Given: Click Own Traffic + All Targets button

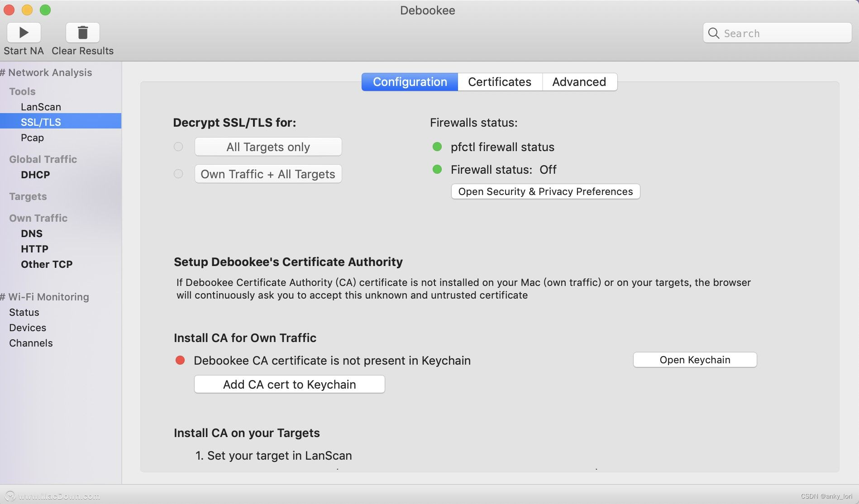Looking at the screenshot, I should (x=268, y=174).
